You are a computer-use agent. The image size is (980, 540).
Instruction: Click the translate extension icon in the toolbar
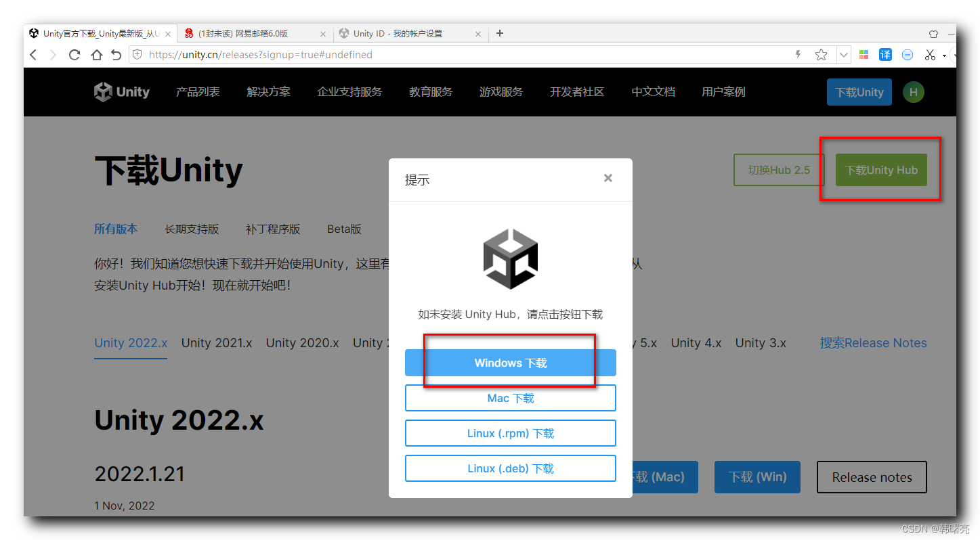[885, 55]
